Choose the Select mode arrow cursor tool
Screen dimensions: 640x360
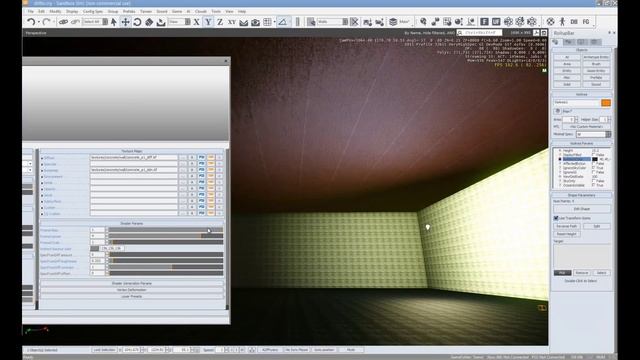[114, 22]
